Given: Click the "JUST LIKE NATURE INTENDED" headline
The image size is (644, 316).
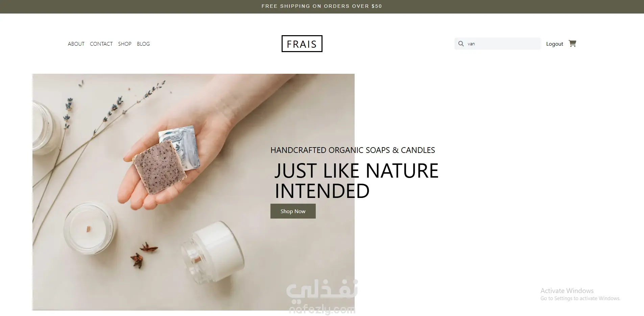Looking at the screenshot, I should [356, 181].
